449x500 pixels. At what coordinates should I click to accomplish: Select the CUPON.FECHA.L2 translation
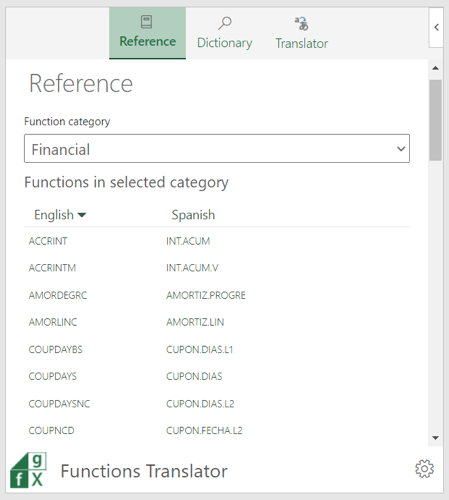pos(204,430)
